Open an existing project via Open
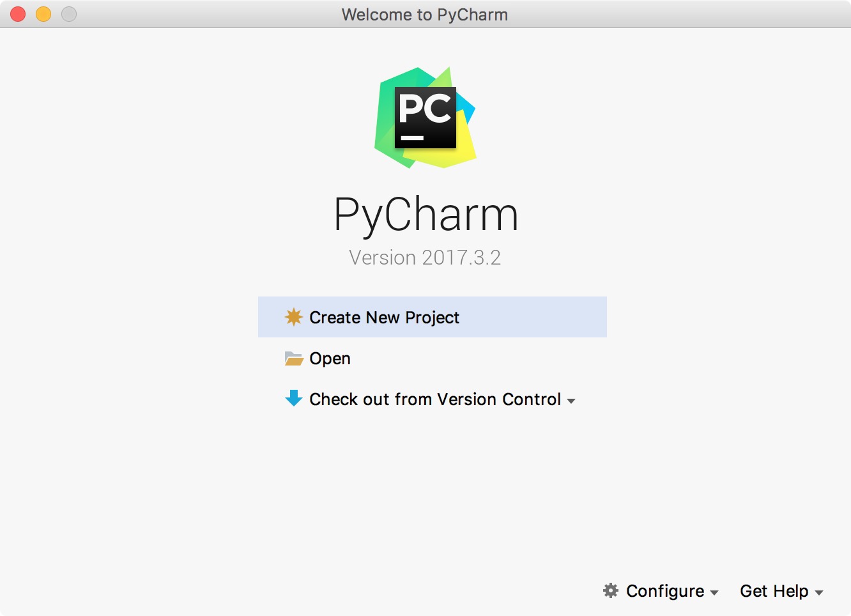851x616 pixels. [x=330, y=358]
